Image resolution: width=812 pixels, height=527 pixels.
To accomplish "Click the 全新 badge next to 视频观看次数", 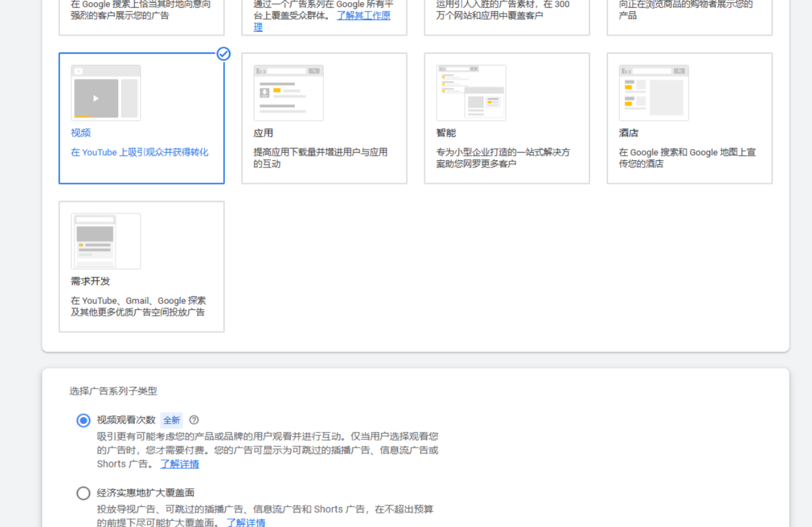I will point(172,420).
